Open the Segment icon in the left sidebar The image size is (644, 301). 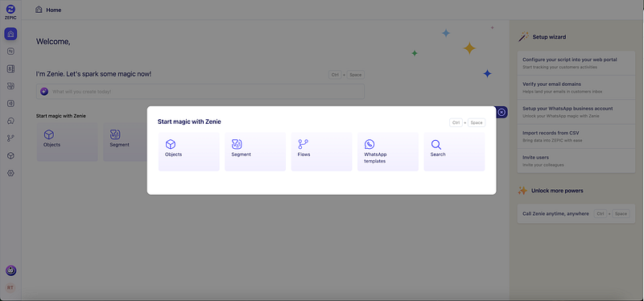pyautogui.click(x=10, y=86)
